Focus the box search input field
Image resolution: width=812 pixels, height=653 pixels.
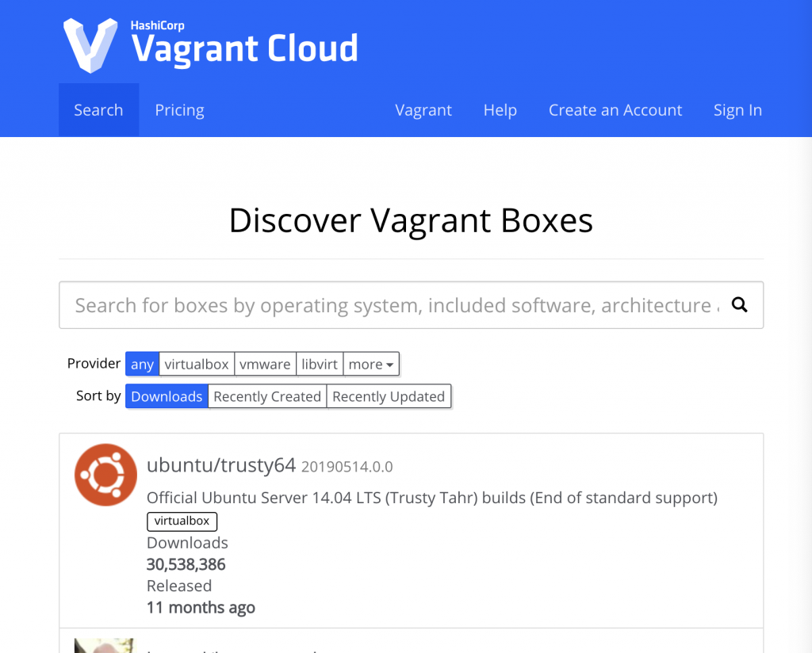pyautogui.click(x=412, y=305)
